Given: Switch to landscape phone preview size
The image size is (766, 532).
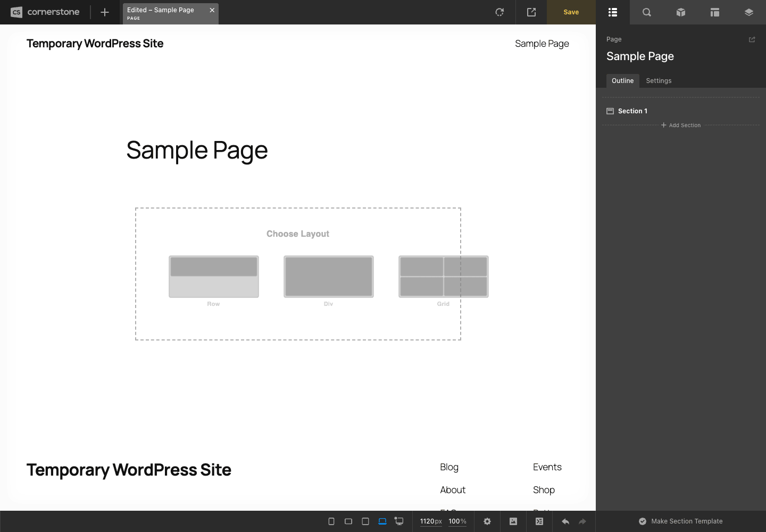Looking at the screenshot, I should (348, 521).
